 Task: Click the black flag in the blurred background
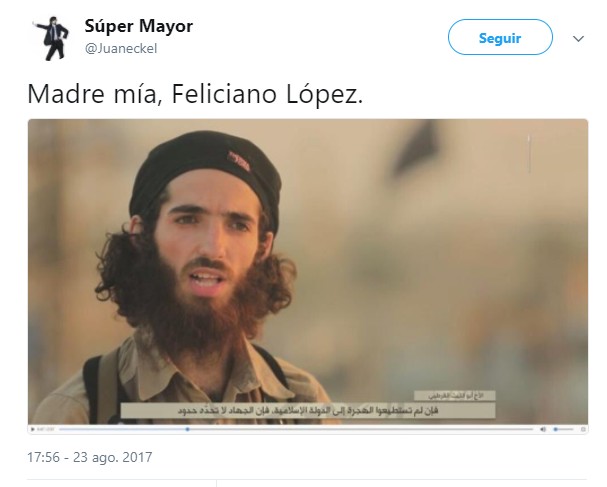tap(412, 149)
